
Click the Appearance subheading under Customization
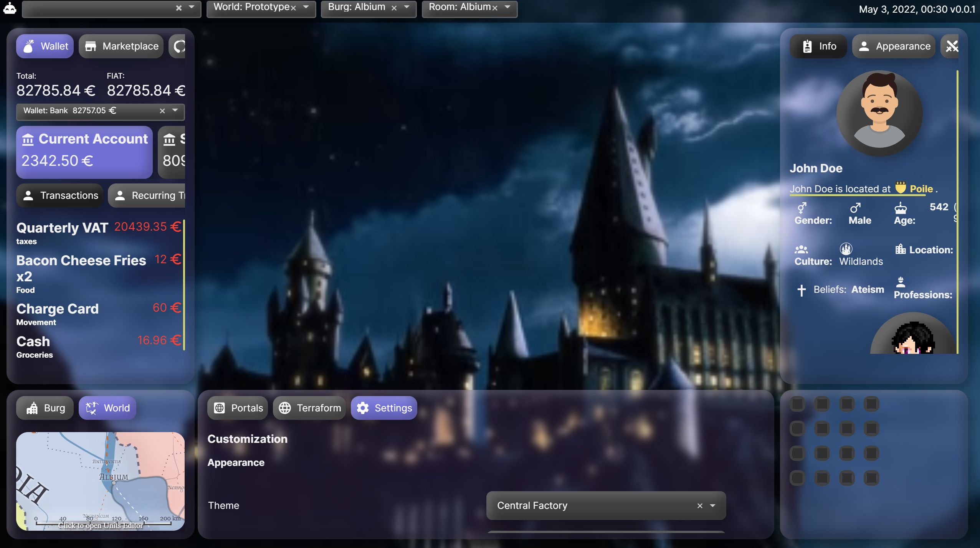[236, 462]
